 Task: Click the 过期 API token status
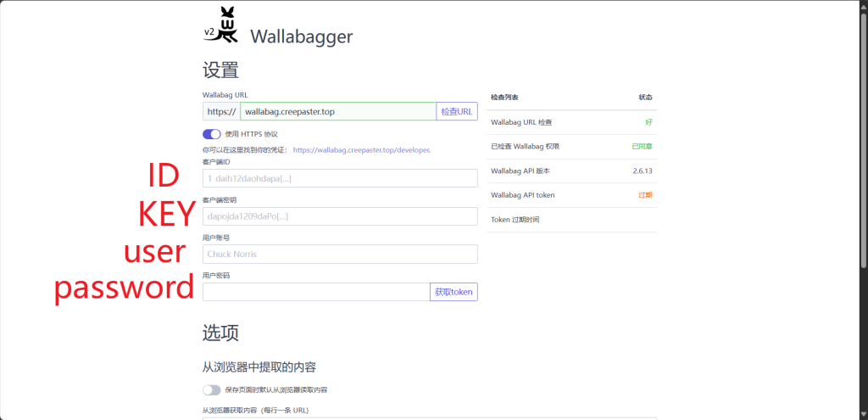click(x=645, y=195)
